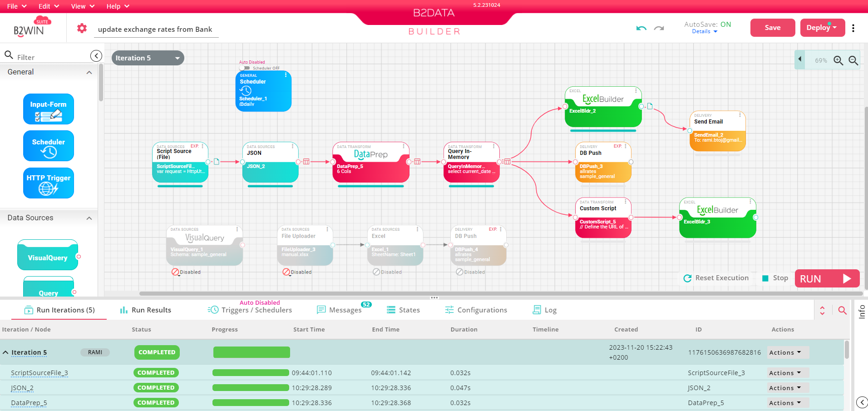Click the undo arrow icon
Viewport: 868px width, 411px height.
point(641,28)
